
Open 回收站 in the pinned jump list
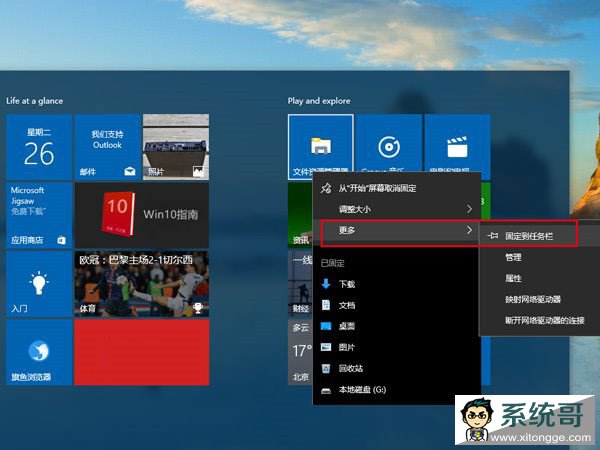pos(397,368)
